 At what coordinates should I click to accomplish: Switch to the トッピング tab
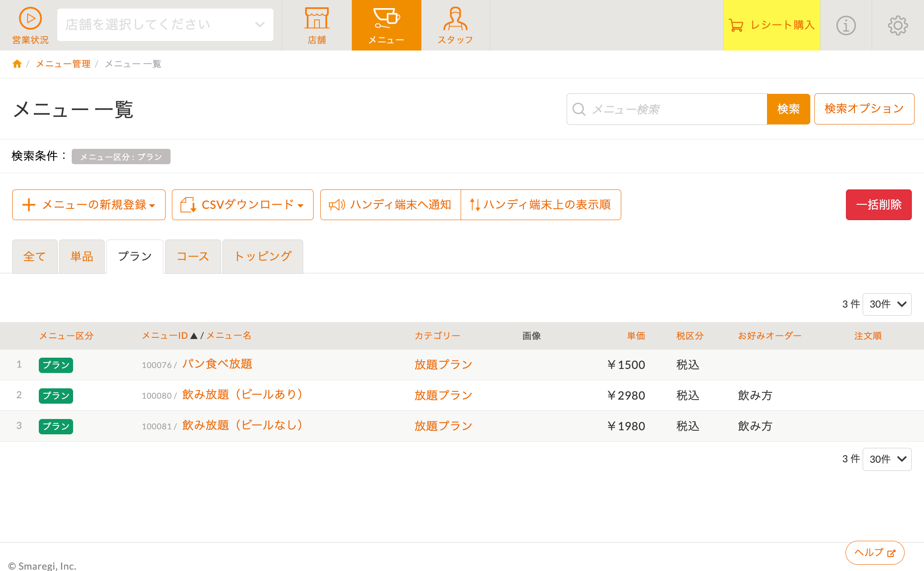tap(263, 257)
